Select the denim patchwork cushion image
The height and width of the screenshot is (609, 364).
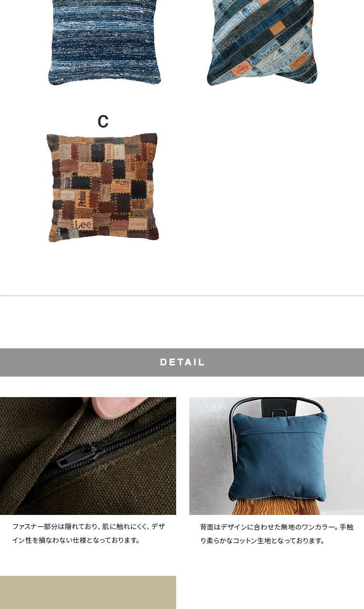262,42
